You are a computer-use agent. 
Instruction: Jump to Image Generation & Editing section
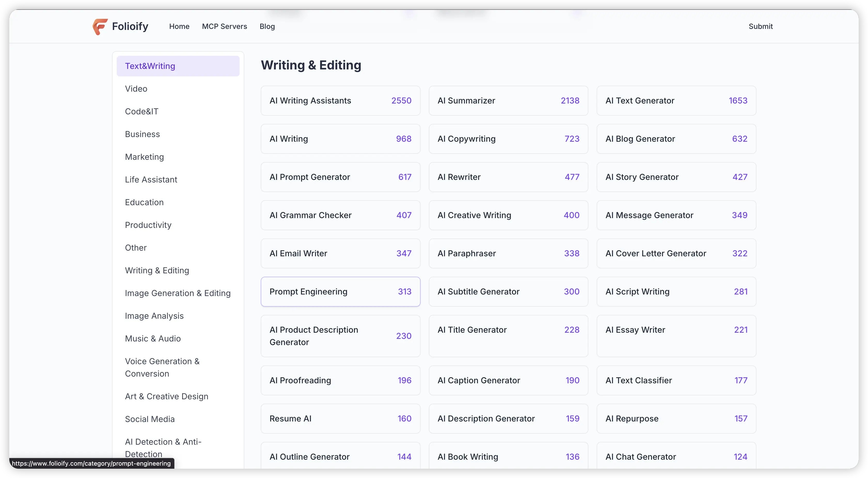pos(178,293)
